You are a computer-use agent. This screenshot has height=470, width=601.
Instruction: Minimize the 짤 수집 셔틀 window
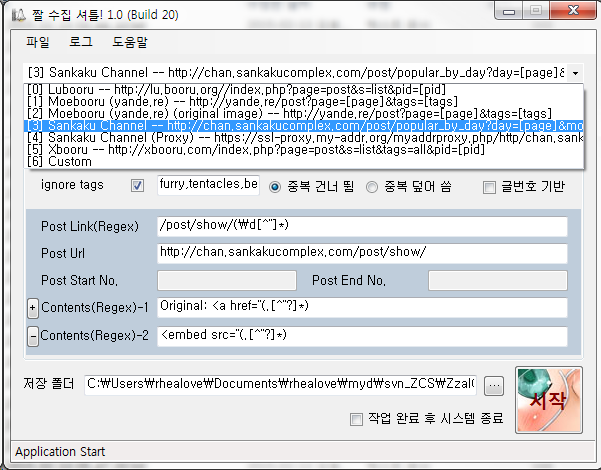[x=509, y=11]
